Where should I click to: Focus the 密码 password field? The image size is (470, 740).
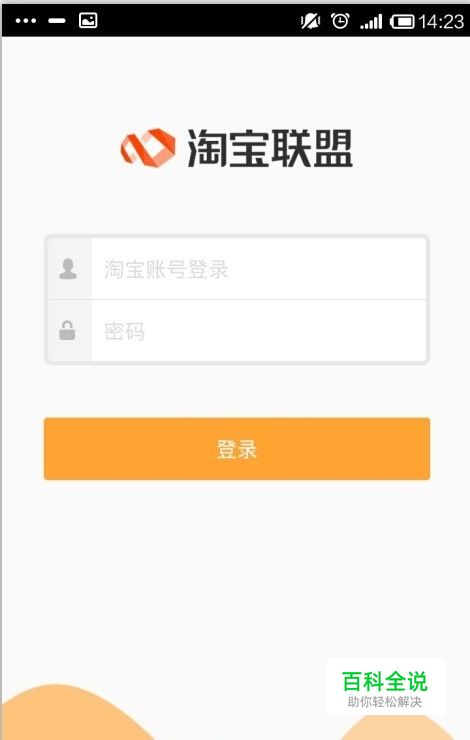pyautogui.click(x=259, y=331)
